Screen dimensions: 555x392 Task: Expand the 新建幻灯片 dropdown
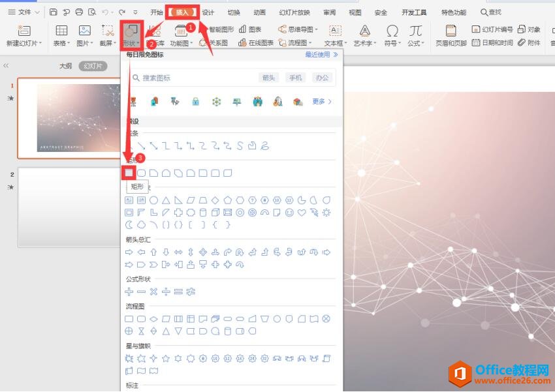tap(24, 43)
